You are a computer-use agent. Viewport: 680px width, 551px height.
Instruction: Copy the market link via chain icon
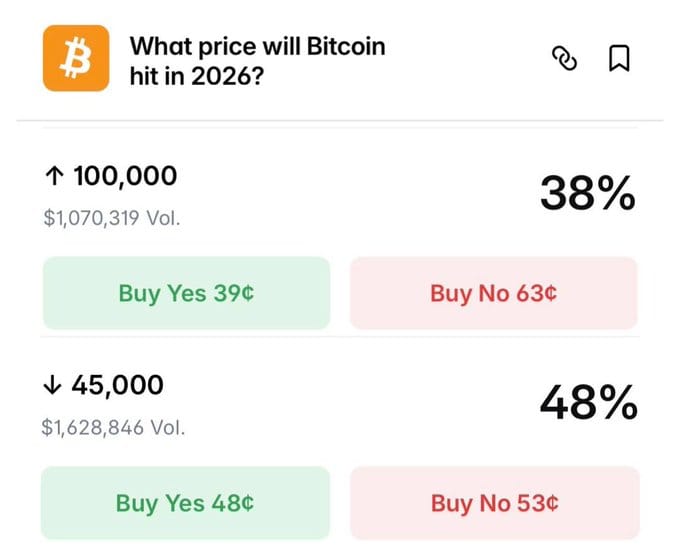click(x=565, y=59)
